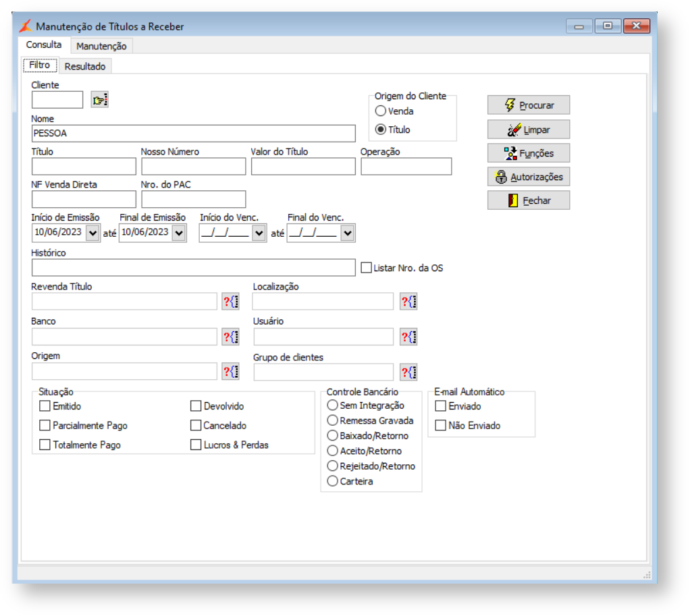690x616 pixels.
Task: Open the Filtro sub-tab
Action: click(40, 65)
